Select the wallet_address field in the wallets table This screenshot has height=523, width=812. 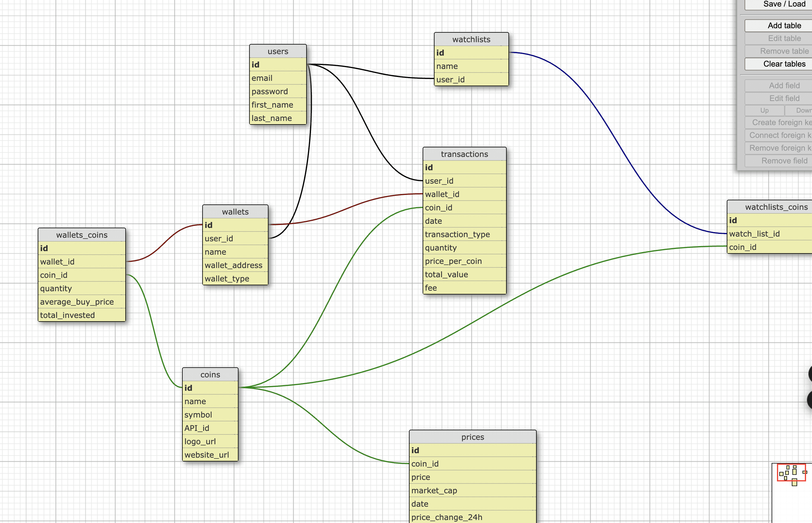pos(234,265)
